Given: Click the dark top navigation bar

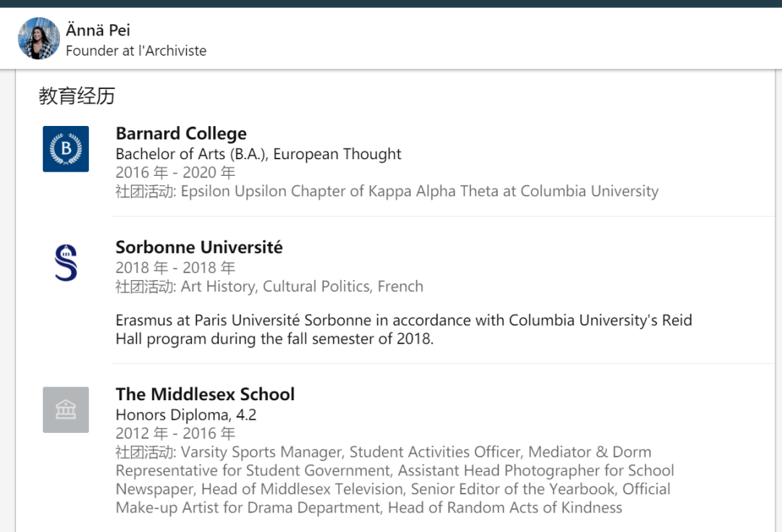Looking at the screenshot, I should tap(391, 3).
